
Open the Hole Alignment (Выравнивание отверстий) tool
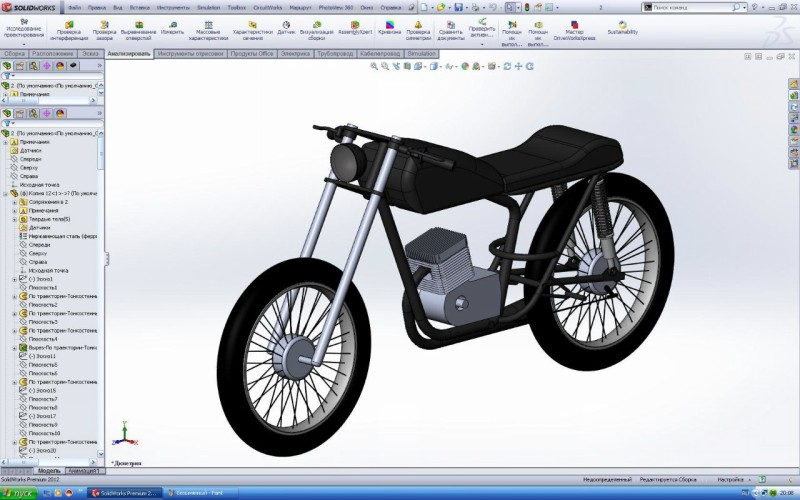click(x=138, y=31)
